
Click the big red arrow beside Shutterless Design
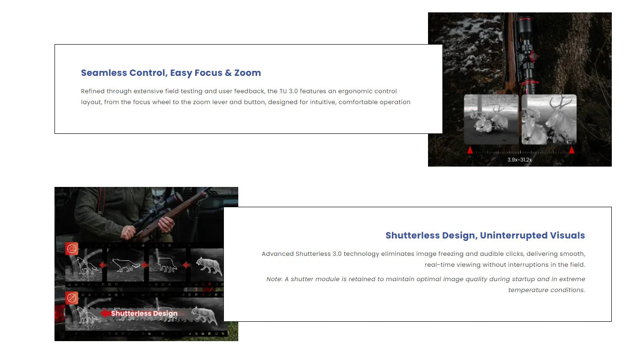[105, 313]
